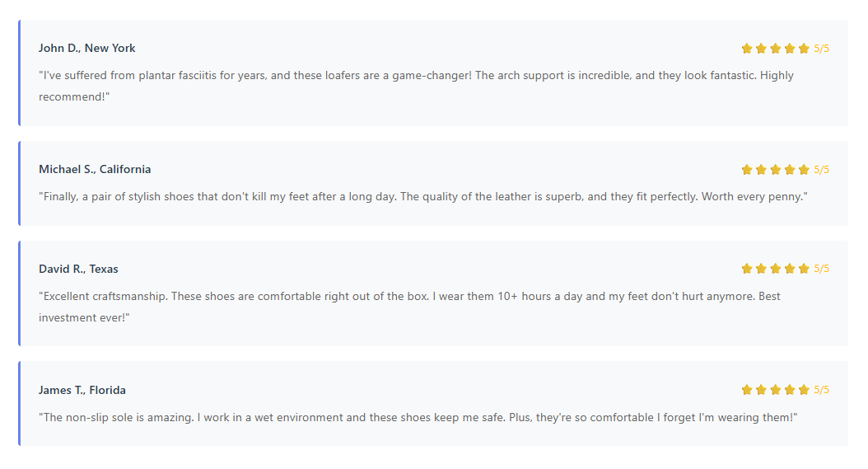Click fourth star in James T.'s rating

790,390
